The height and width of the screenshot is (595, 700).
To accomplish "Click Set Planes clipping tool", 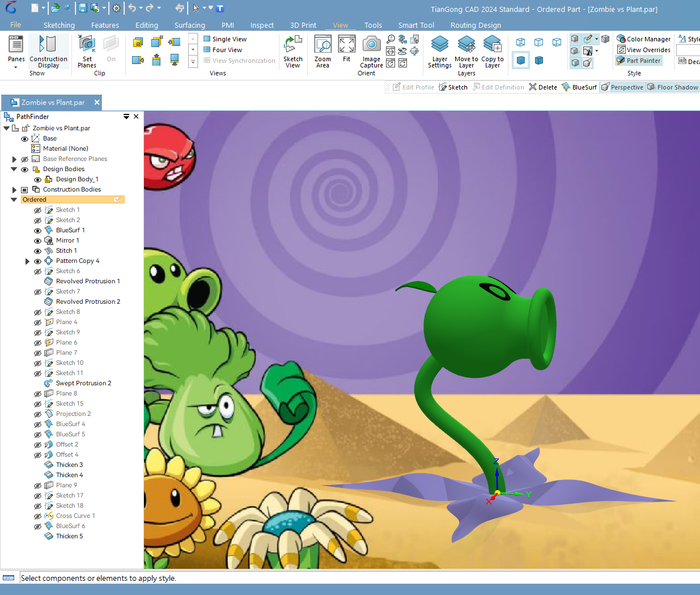I will [x=87, y=52].
